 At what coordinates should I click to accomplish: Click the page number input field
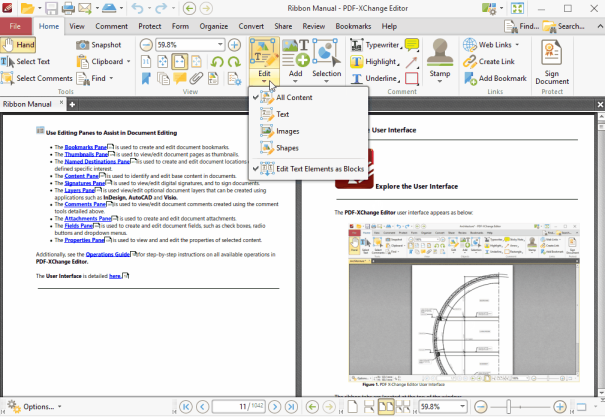coord(238,406)
